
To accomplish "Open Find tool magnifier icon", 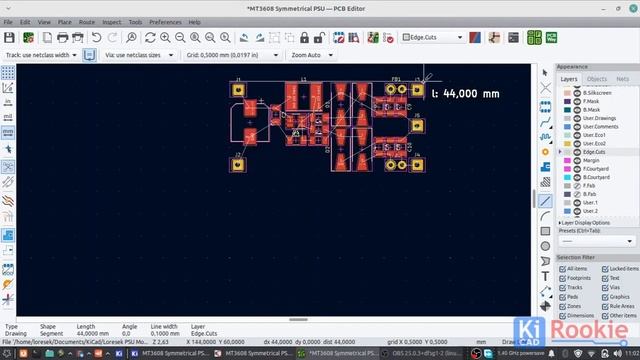I will [131, 38].
